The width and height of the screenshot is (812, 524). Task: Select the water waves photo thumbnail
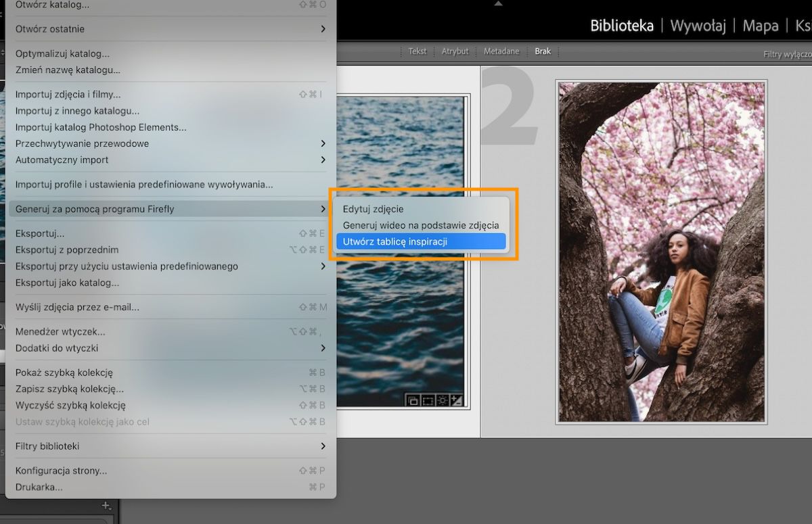401,252
